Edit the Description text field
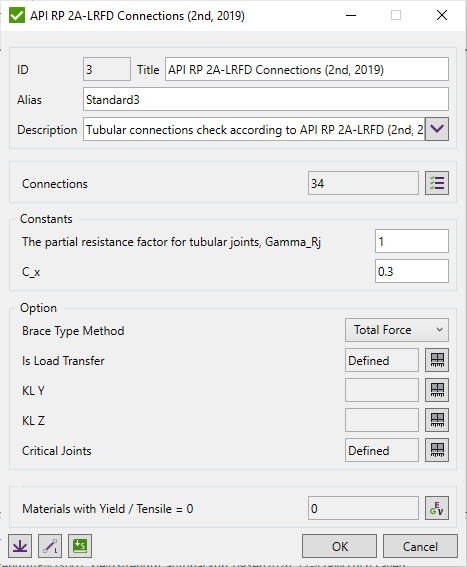This screenshot has width=467, height=567. (x=254, y=129)
